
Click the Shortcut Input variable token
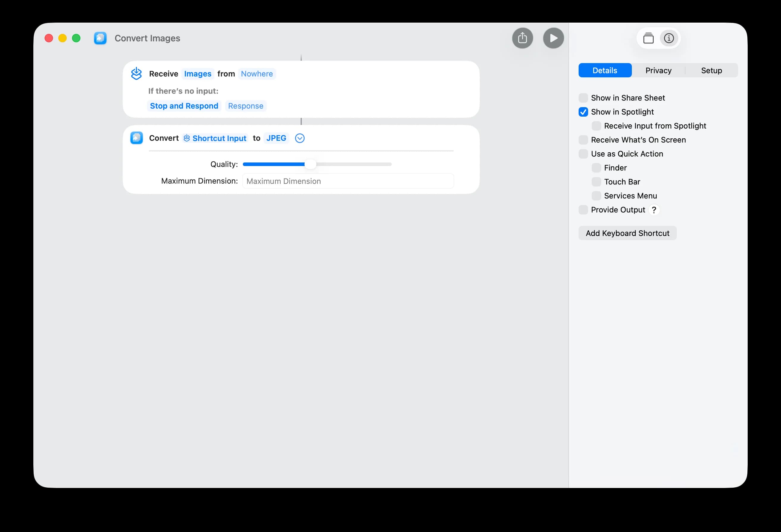[215, 138]
